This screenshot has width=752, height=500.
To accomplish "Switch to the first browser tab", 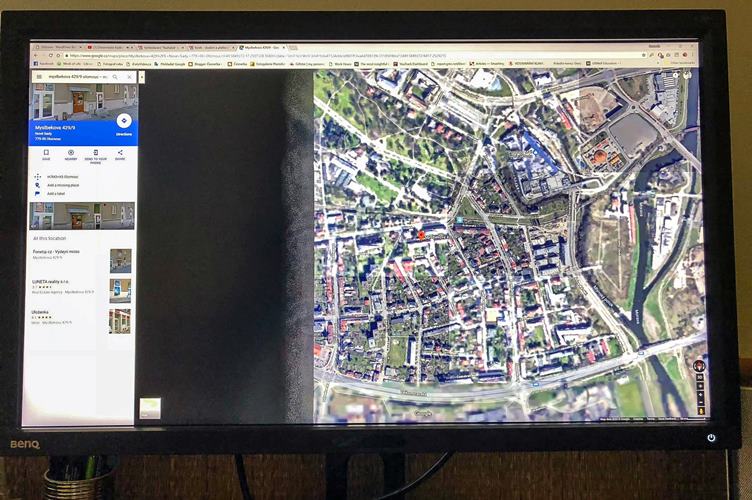I will coord(59,47).
